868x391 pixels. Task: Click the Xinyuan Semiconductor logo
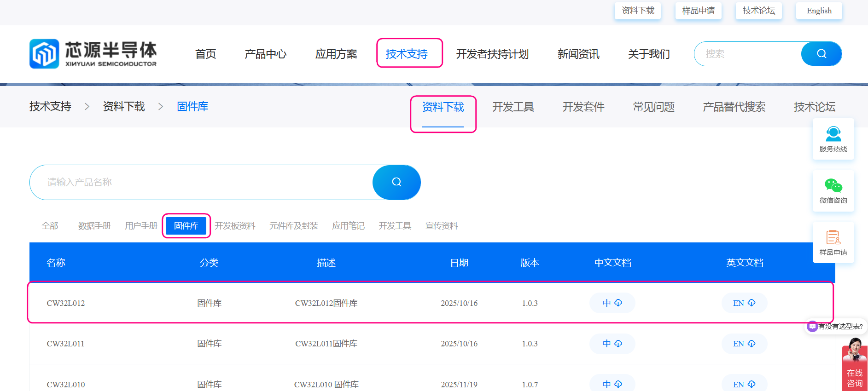(x=93, y=54)
